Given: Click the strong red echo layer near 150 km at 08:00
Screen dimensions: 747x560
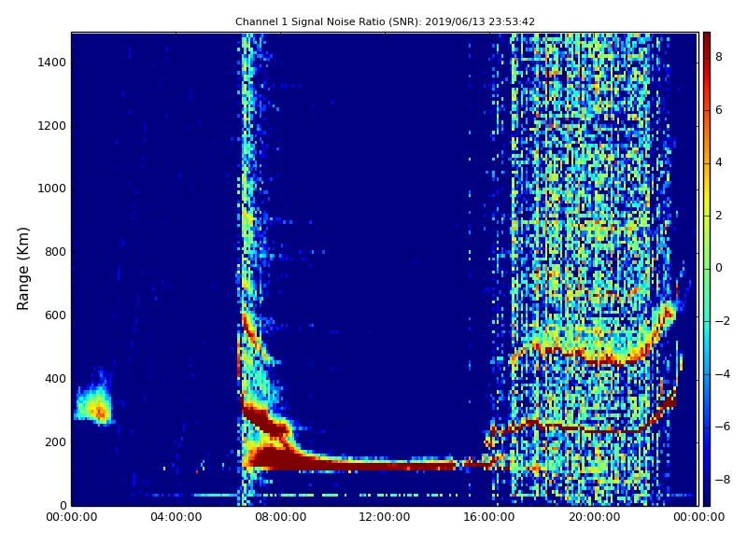Looking at the screenshot, I should click(x=281, y=459).
